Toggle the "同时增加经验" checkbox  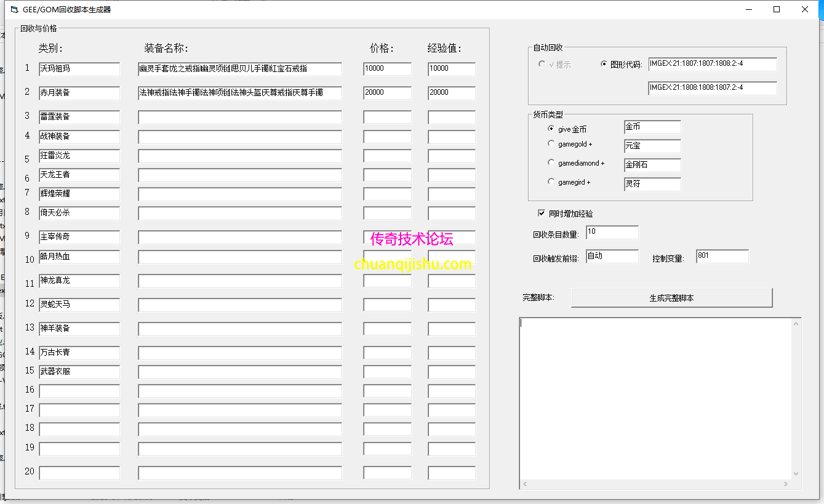541,214
